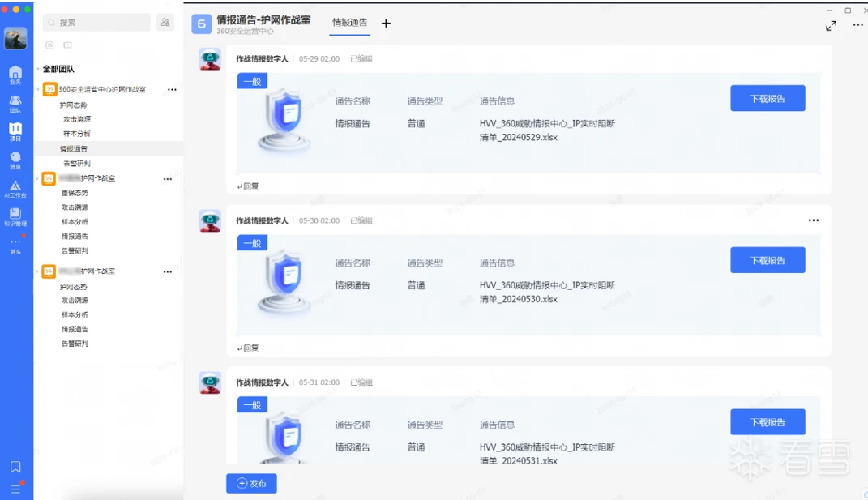Viewport: 868px width, 500px height.
Task: Click the 一般 tag on the 05-29 card
Action: click(252, 81)
